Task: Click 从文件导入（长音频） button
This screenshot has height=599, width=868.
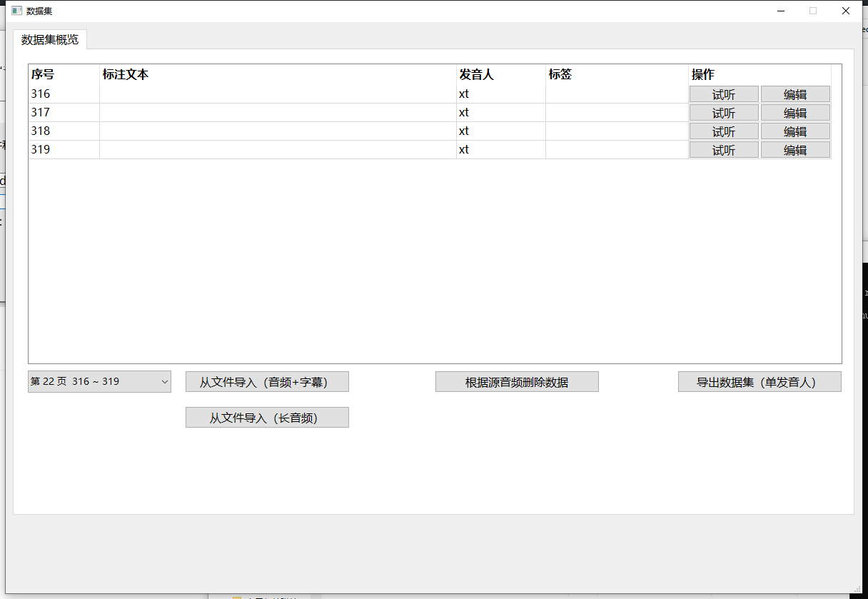Action: pos(267,418)
